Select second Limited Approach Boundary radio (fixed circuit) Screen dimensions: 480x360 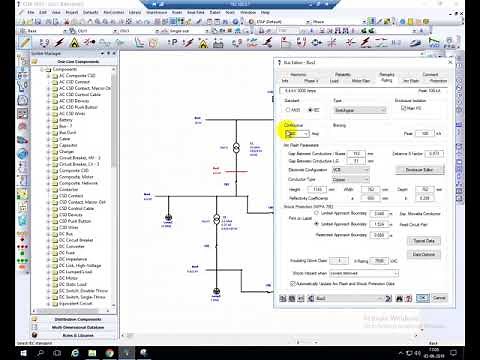[x=316, y=224]
